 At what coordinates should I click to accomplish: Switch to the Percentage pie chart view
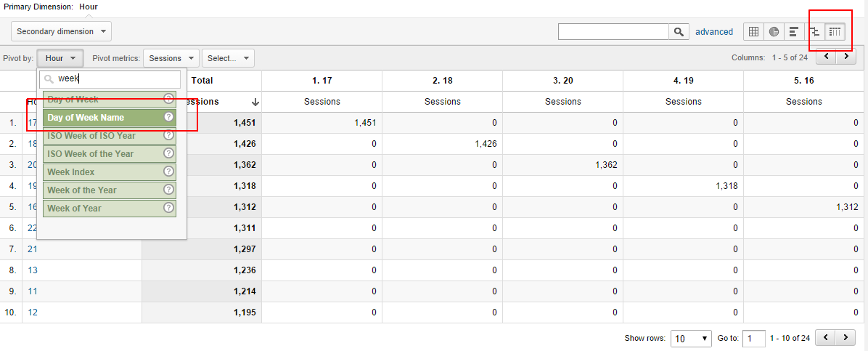click(x=774, y=32)
